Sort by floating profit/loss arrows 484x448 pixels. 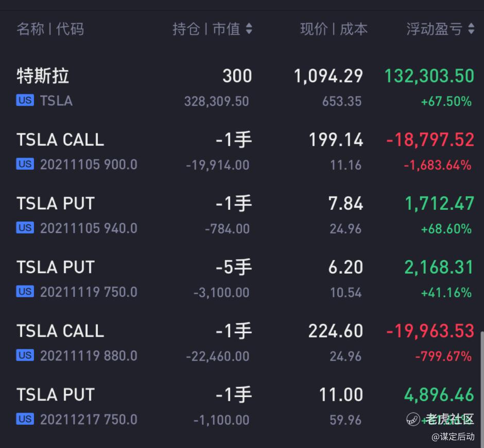click(471, 29)
